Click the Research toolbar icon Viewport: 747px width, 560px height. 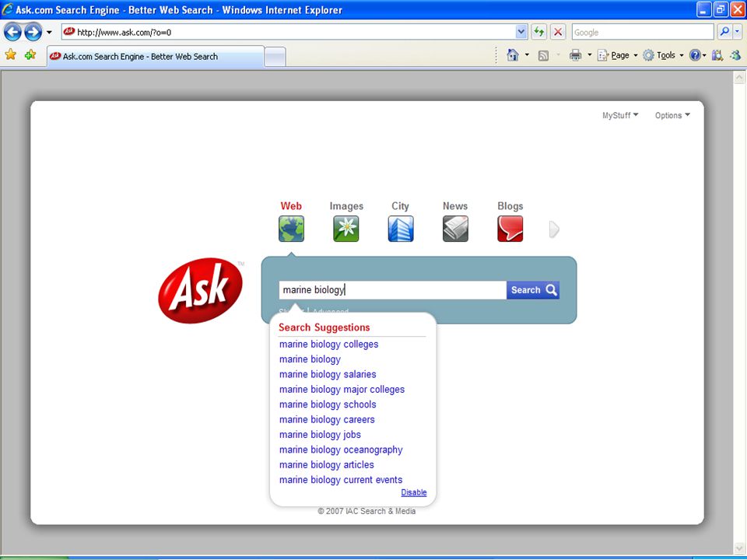tap(717, 55)
